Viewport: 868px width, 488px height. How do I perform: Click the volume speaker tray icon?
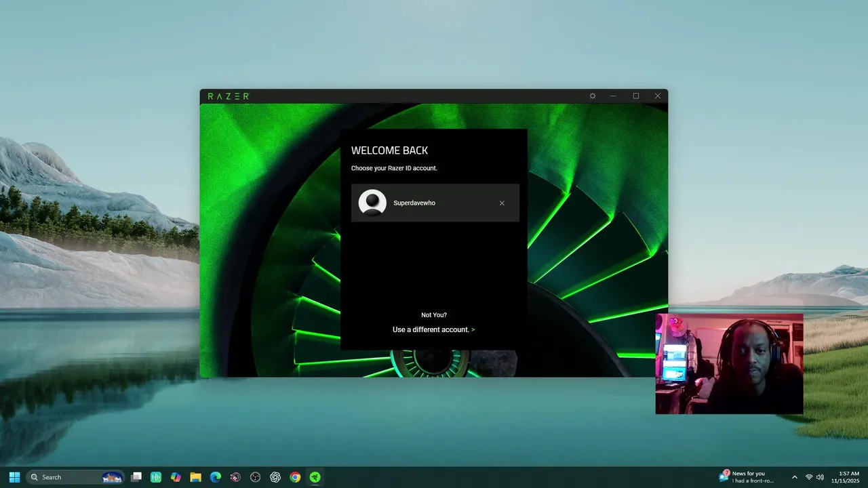point(820,477)
